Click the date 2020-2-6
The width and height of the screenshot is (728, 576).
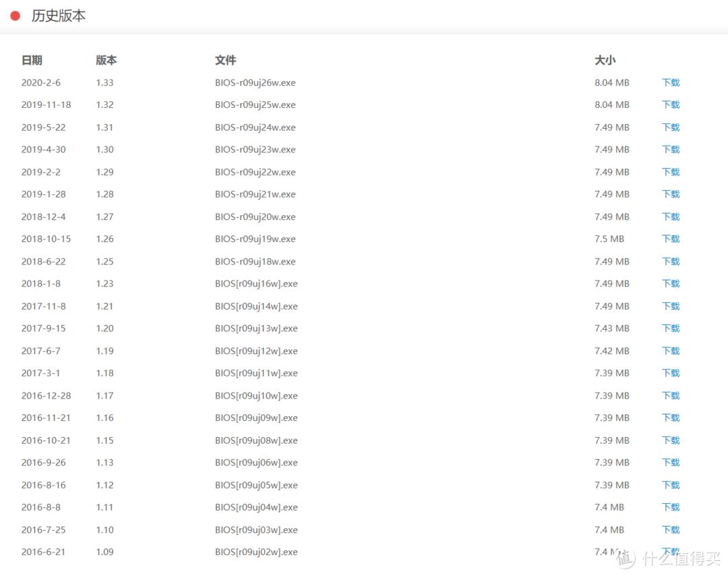(41, 83)
